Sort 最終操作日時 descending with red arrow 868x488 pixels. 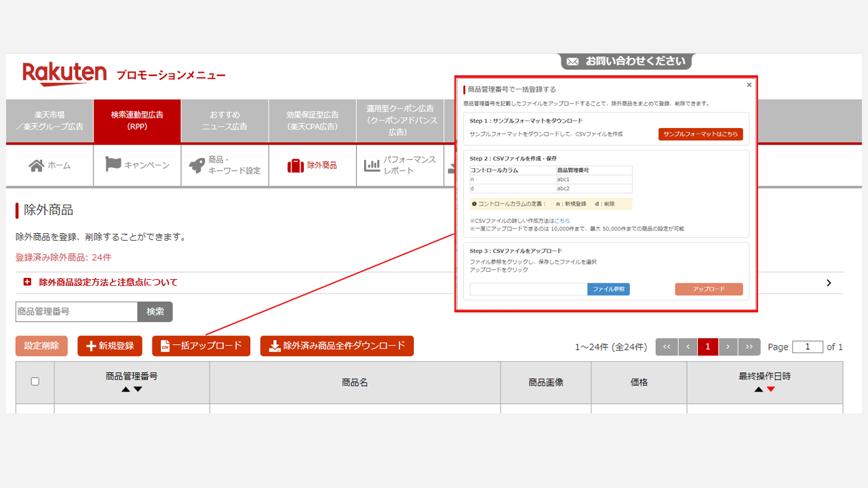[770, 389]
